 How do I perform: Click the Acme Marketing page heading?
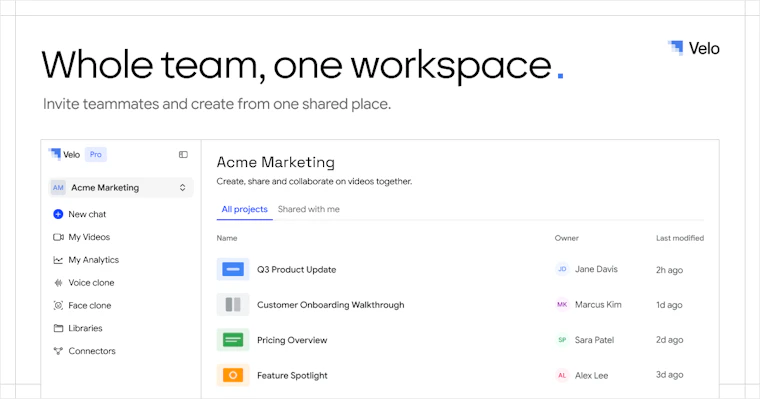(276, 162)
